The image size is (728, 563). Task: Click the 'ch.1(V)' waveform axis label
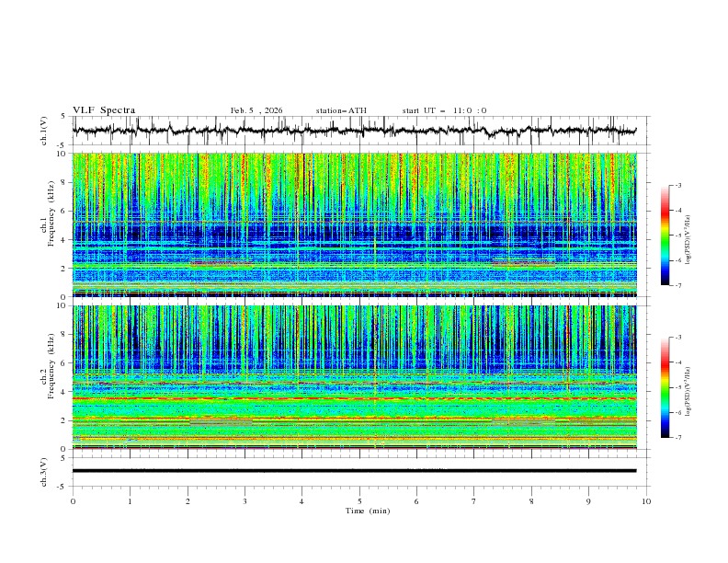[x=44, y=131]
